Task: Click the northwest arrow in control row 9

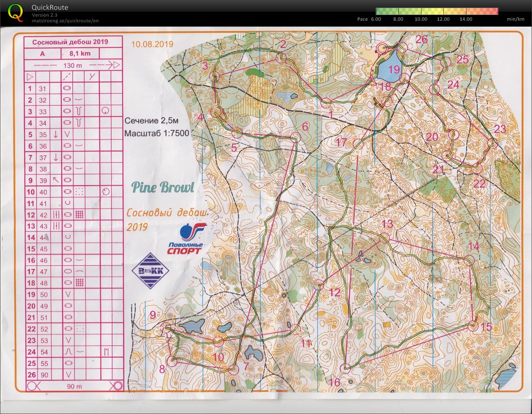Action: [x=56, y=180]
